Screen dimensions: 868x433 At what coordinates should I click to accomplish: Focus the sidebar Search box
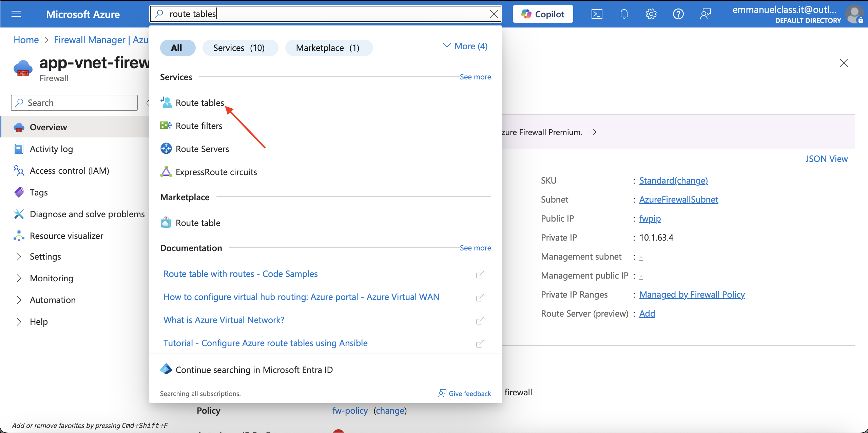[x=74, y=103]
